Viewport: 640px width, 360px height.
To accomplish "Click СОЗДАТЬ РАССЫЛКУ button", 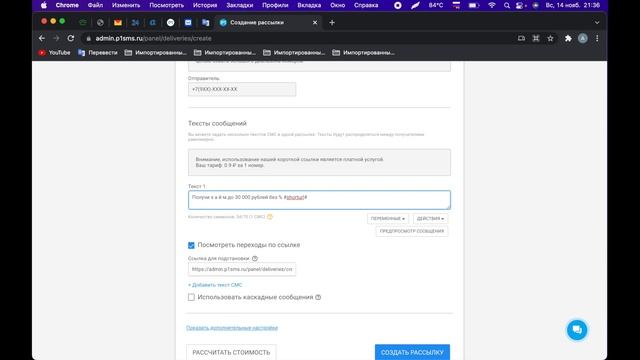I will pyautogui.click(x=412, y=352).
